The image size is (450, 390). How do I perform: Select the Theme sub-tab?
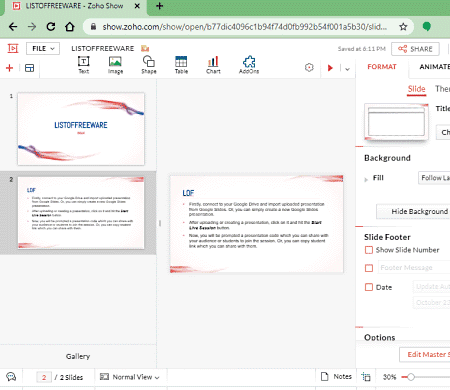(x=442, y=89)
